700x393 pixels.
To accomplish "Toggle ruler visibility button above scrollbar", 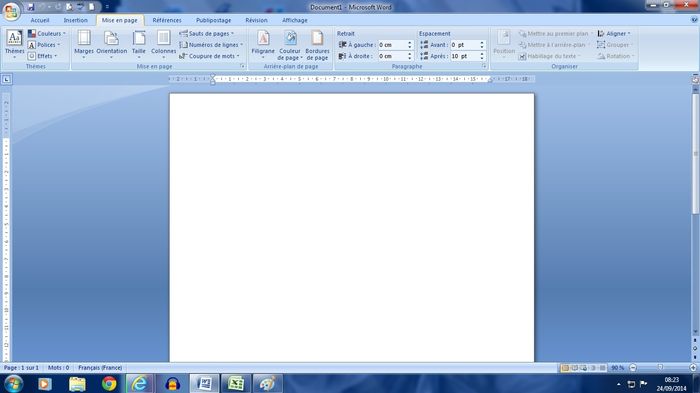I will 695,80.
